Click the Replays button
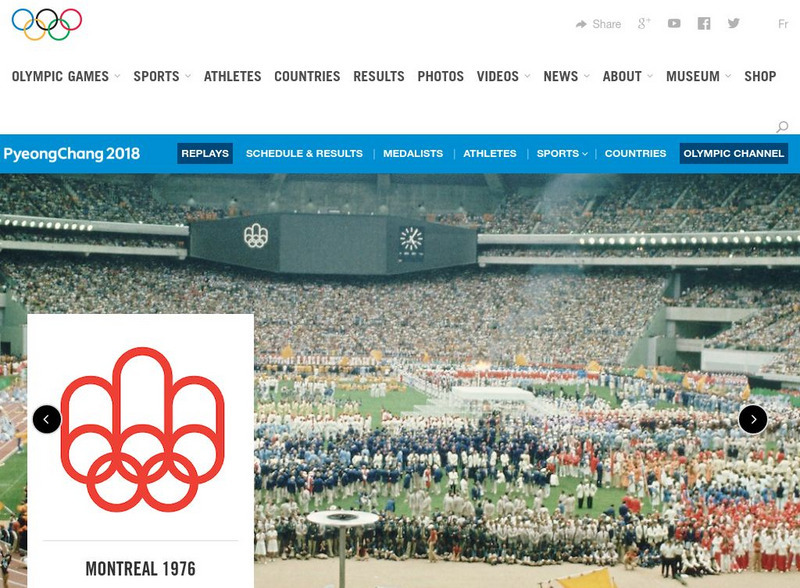Screen dimensions: 800x588 coord(205,154)
